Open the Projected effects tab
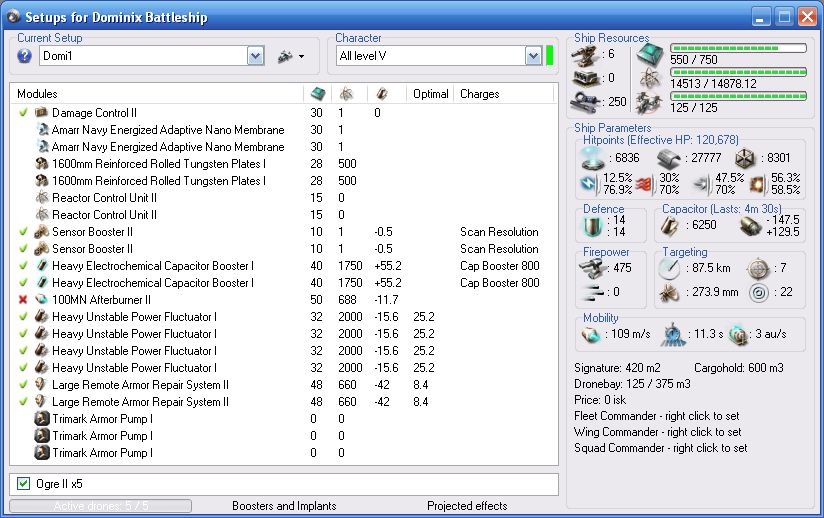The image size is (824, 518). 467,506
